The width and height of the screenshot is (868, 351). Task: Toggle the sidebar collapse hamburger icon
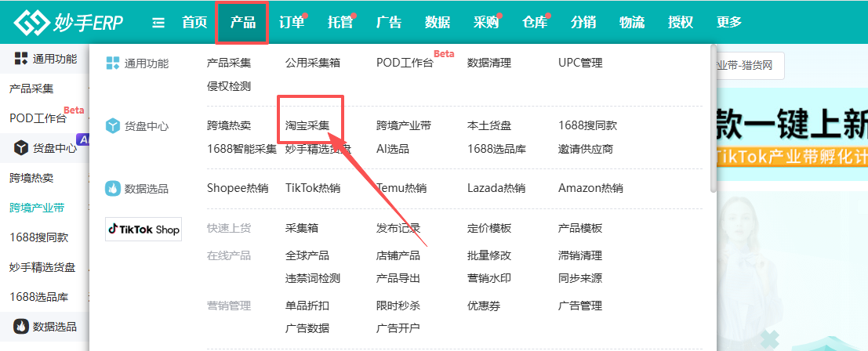point(158,23)
